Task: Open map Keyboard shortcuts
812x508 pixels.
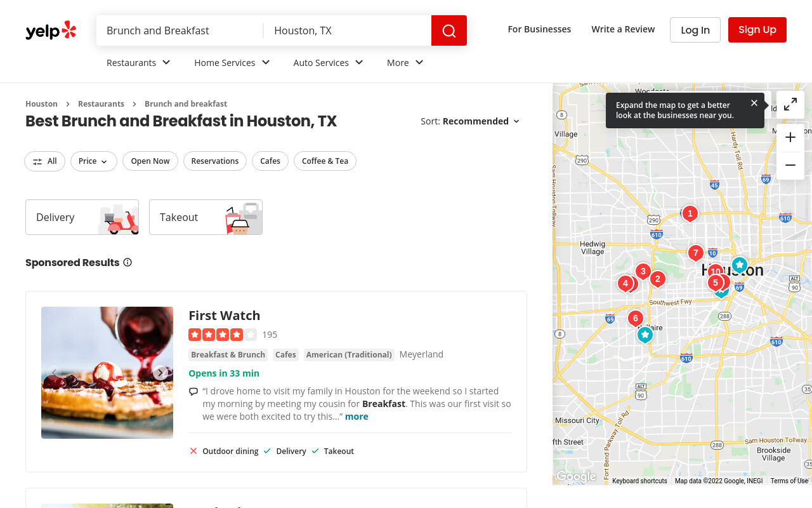Action: [639, 481]
